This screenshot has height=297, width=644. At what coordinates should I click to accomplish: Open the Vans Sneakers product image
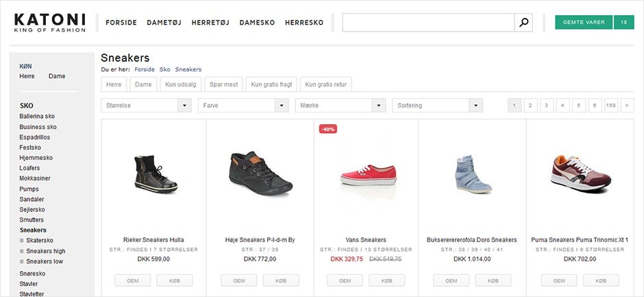(368, 176)
